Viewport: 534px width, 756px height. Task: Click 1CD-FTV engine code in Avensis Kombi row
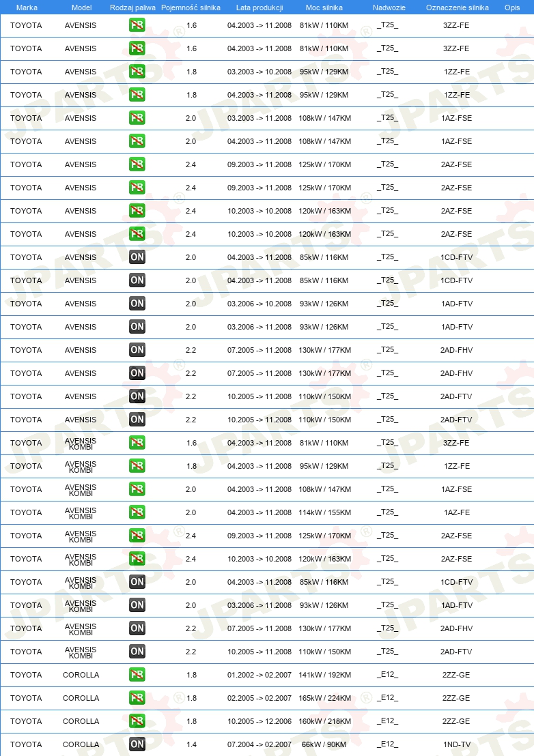456,582
